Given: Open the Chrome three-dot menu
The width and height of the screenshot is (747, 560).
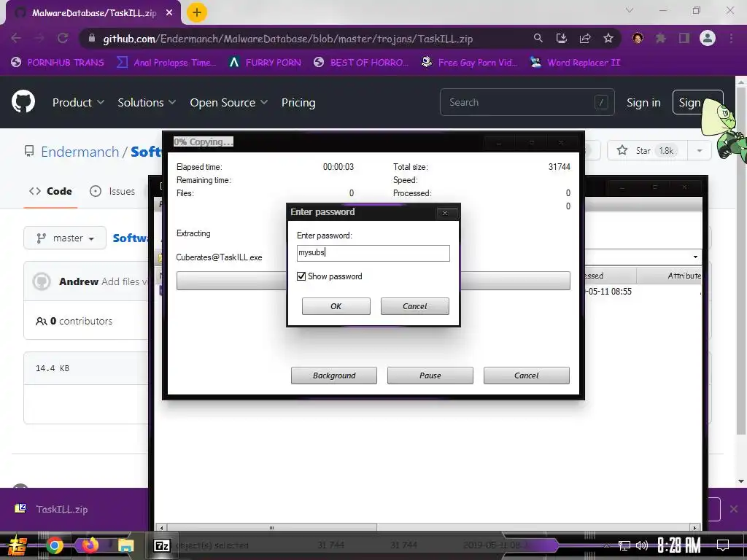Looking at the screenshot, I should coord(731,38).
